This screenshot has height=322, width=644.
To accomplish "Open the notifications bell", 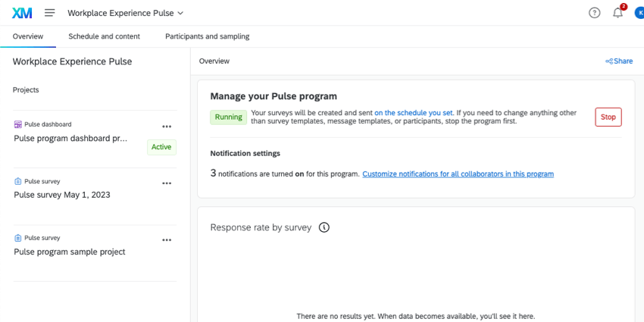I will coord(617,13).
